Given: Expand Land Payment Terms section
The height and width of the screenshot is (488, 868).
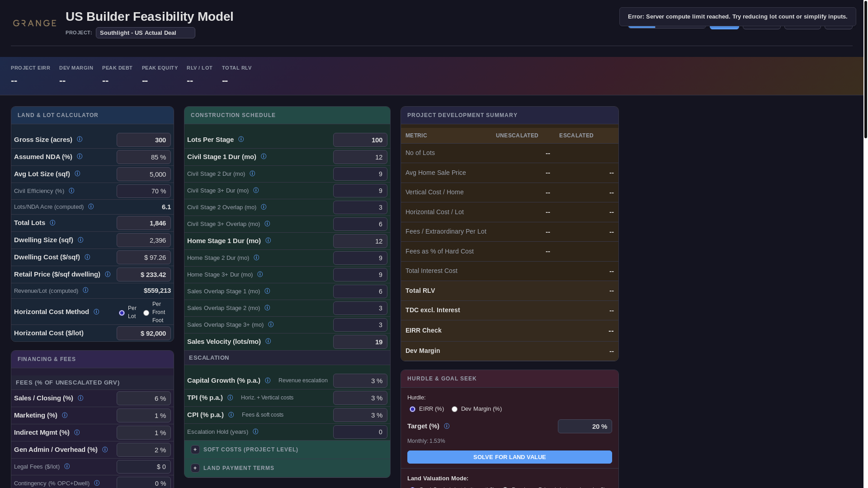Looking at the screenshot, I should (x=195, y=468).
